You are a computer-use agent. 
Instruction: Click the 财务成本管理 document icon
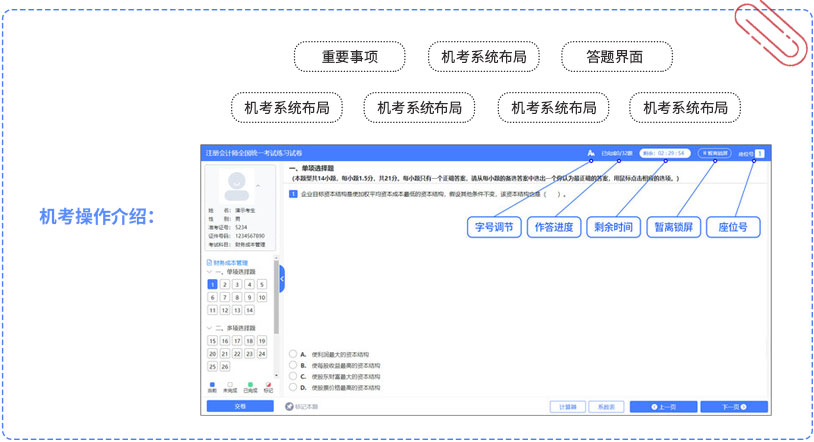coord(208,263)
